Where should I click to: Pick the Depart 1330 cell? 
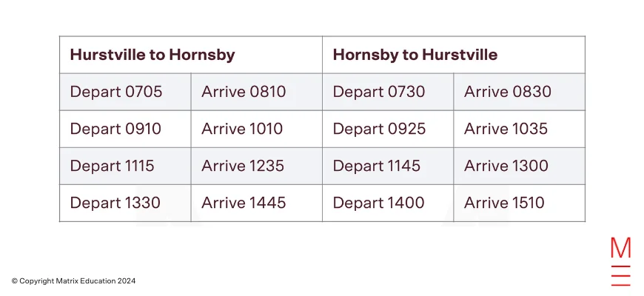pyautogui.click(x=125, y=203)
